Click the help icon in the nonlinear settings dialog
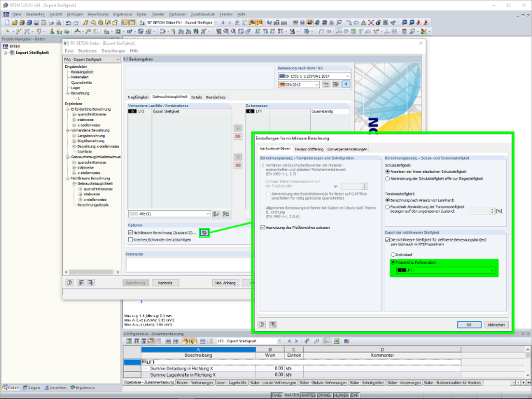The width and height of the screenshot is (532, 399). 262,325
